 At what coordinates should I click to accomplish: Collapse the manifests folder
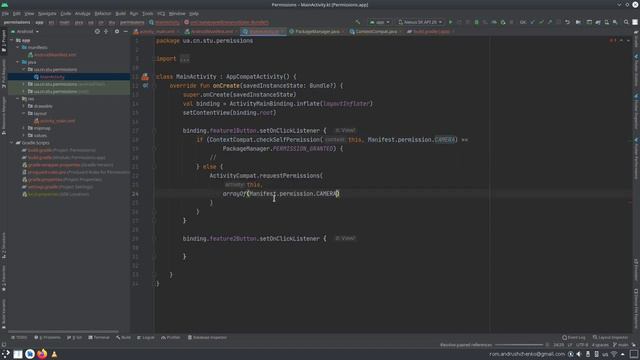tap(18, 47)
